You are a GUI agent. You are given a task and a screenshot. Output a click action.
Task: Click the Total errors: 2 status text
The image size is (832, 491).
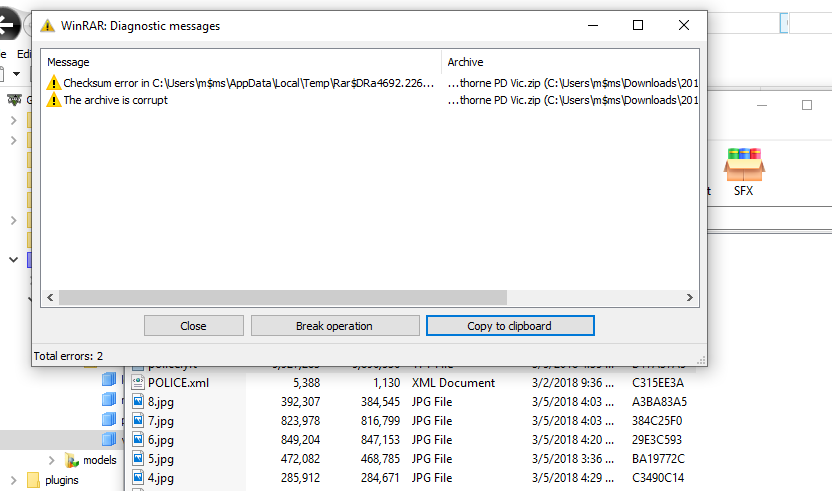(x=68, y=356)
